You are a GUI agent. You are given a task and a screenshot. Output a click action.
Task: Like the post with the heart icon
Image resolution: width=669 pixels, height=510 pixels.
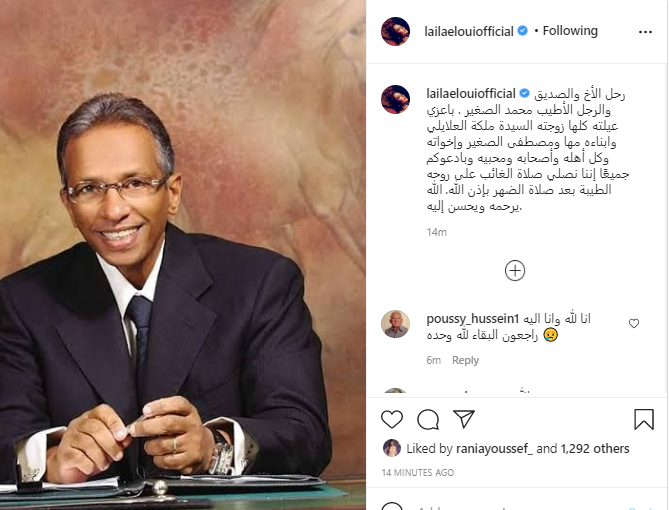click(x=392, y=419)
